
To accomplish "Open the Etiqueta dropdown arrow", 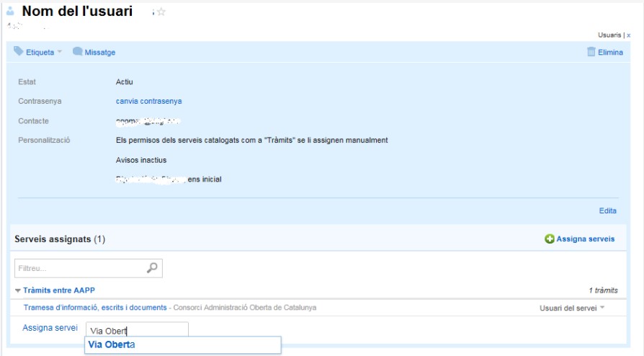I will pyautogui.click(x=60, y=52).
